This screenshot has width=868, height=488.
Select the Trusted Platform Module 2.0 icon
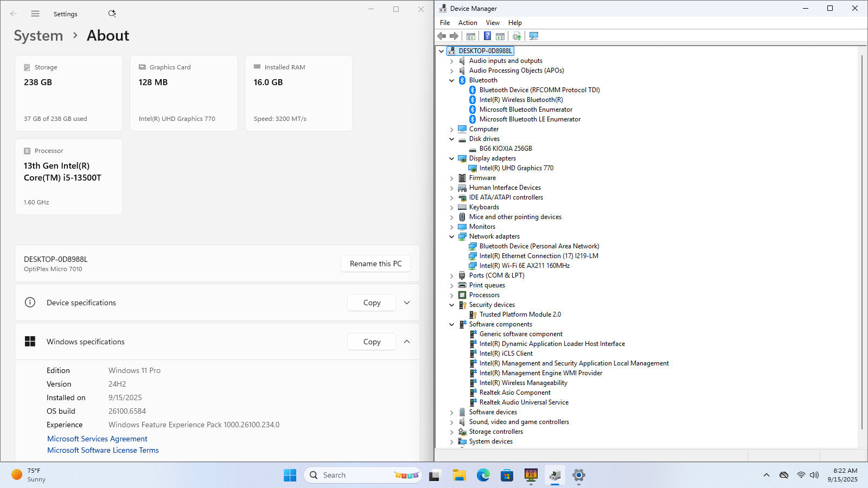pyautogui.click(x=473, y=314)
